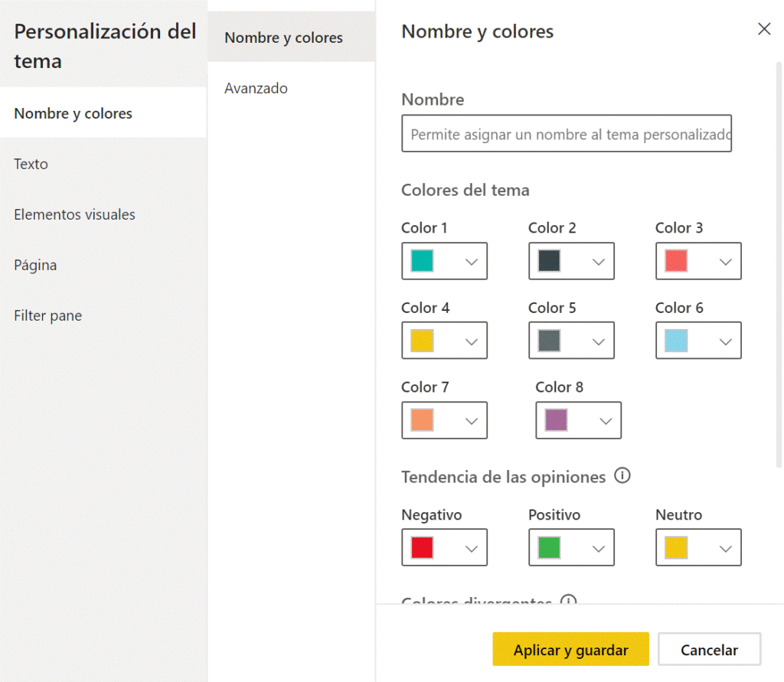Open the Filter pane section
Viewport: 784px width, 682px height.
(x=103, y=315)
